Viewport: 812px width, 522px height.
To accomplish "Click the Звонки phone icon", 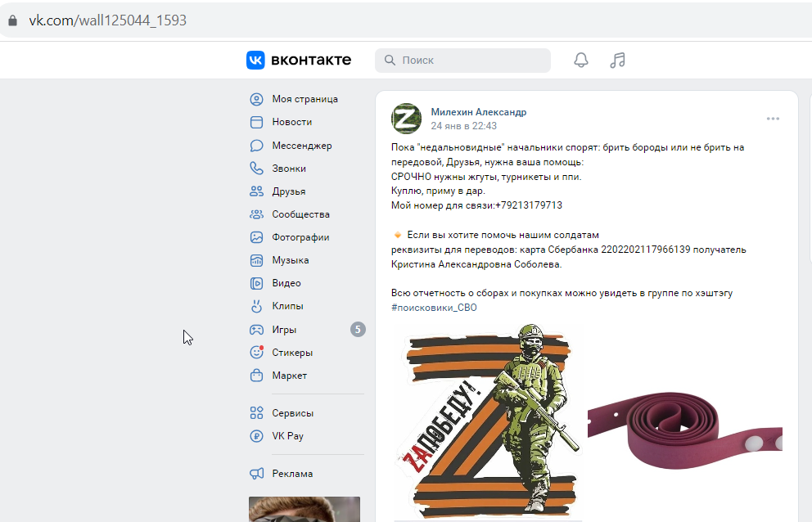I will (256, 169).
